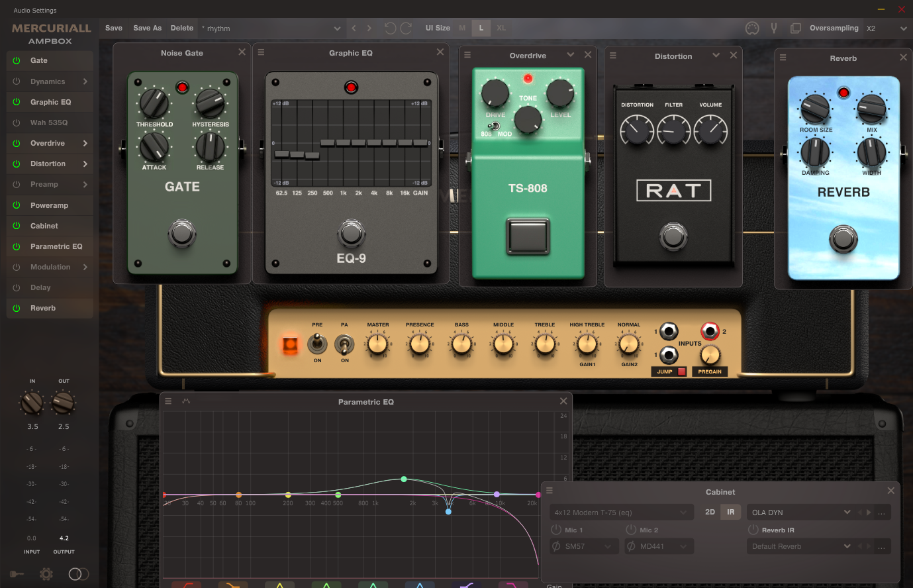Select the orange low-shelf band icon under the Parametric EQ
The width and height of the screenshot is (913, 588).
(233, 584)
